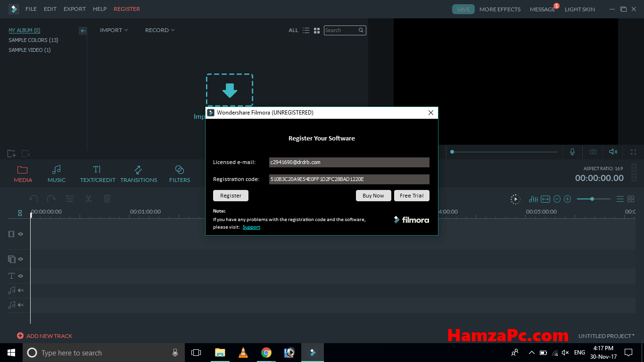Click the overlay PIP track icon
644x362 pixels.
coord(12,259)
